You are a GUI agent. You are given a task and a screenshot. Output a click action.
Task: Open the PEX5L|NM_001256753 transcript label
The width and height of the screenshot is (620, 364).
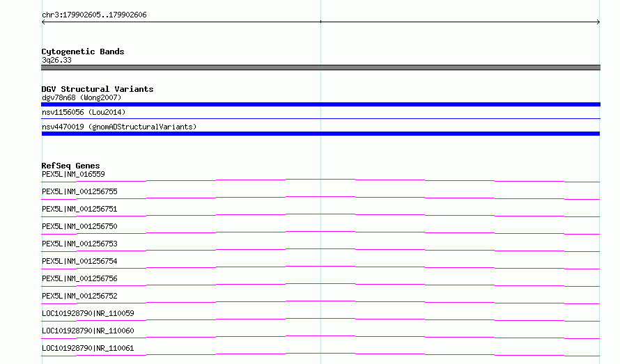79,244
